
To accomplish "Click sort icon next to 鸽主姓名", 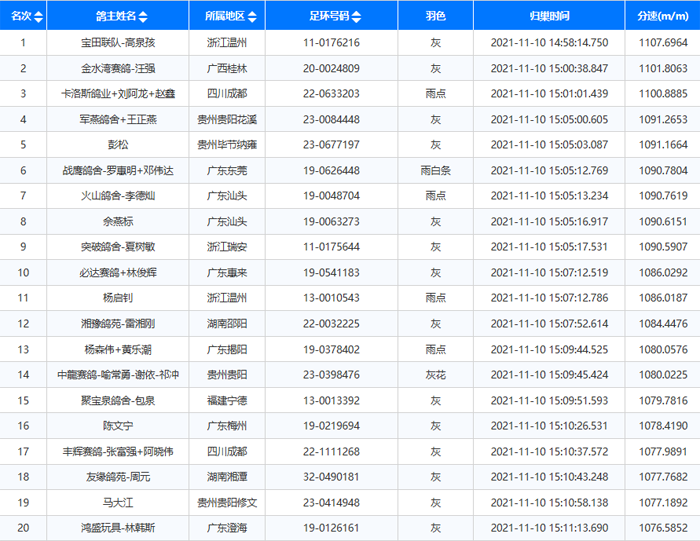I will point(145,17).
